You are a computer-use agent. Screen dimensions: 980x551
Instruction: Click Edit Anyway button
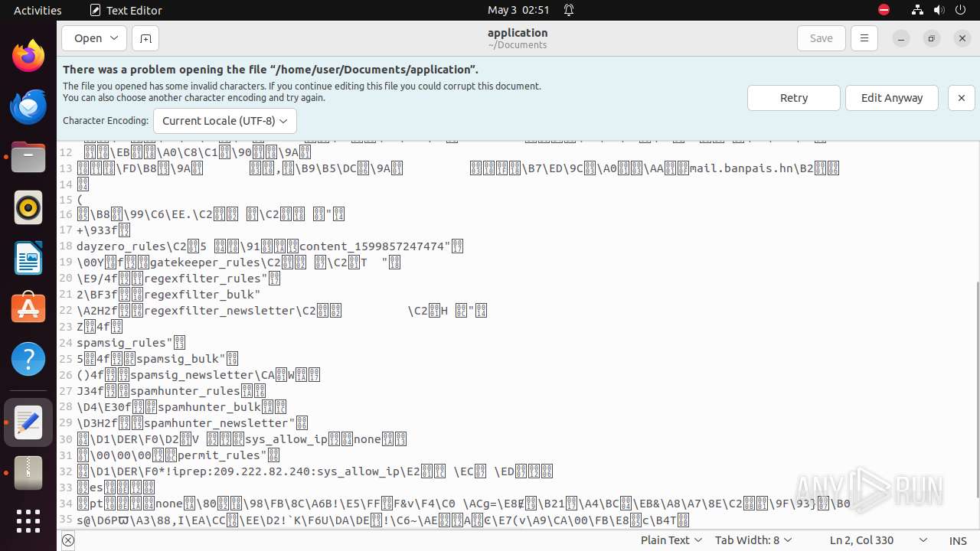click(x=892, y=98)
